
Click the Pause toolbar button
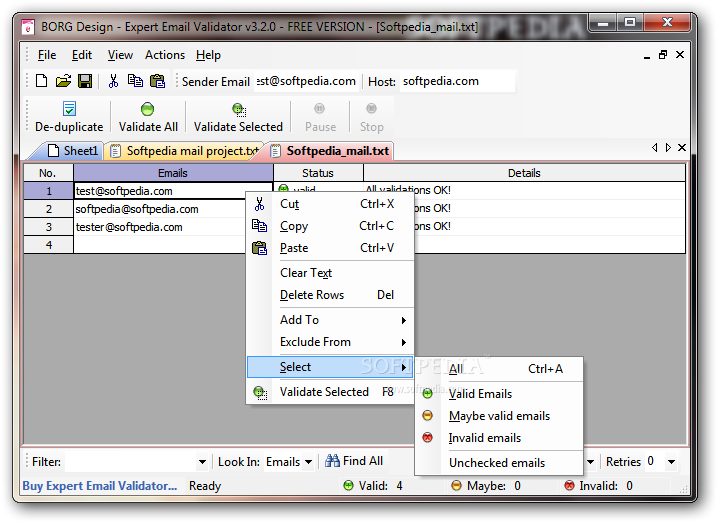point(320,117)
